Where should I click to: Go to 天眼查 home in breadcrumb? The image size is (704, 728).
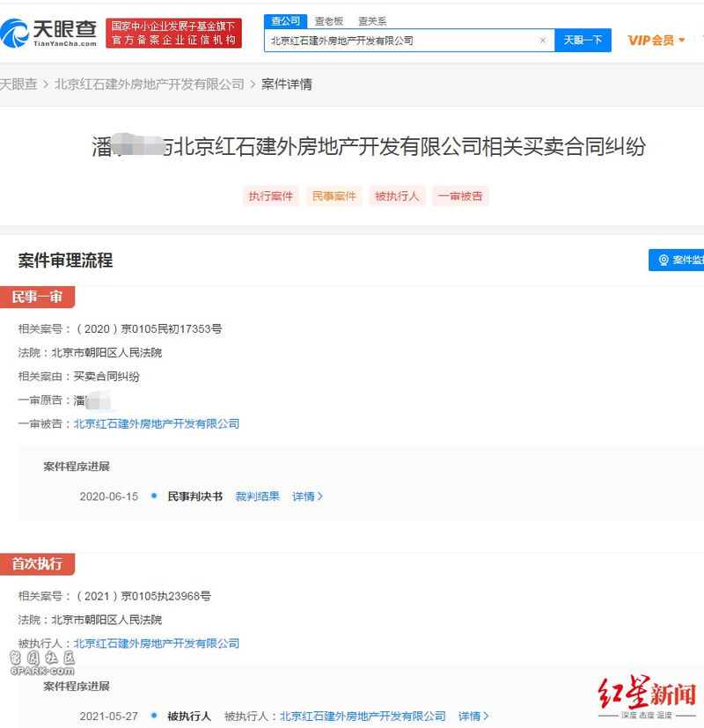(18, 85)
